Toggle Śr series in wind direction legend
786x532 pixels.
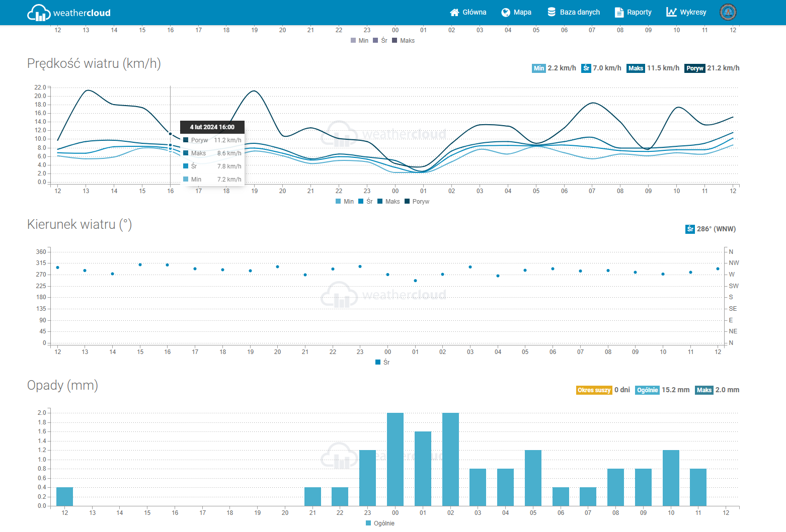382,363
